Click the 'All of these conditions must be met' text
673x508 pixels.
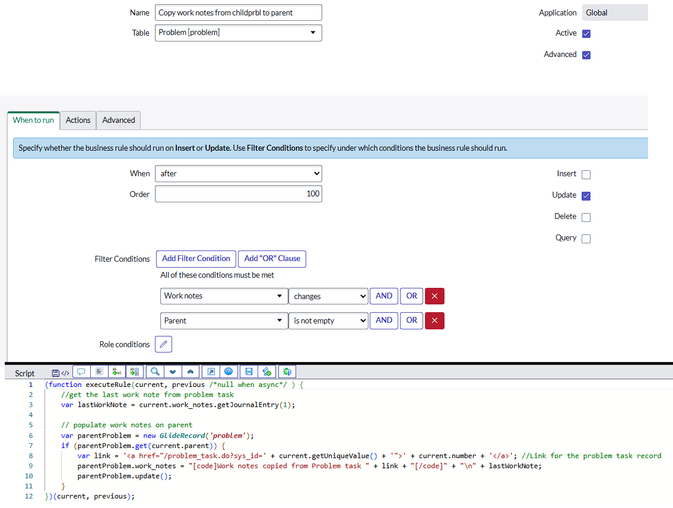tap(217, 275)
